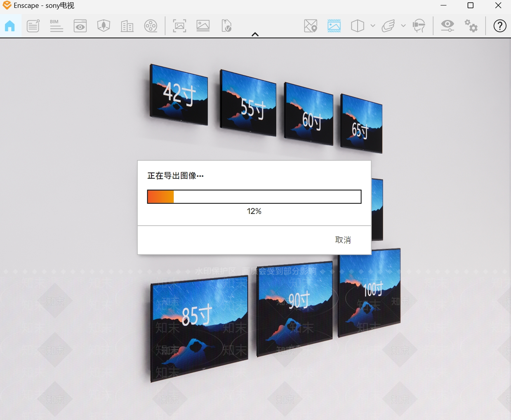
Task: Open the batch image rendering icon
Action: 203,26
